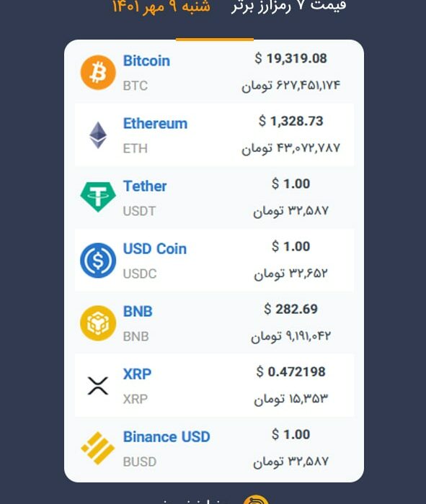This screenshot has width=426, height=504.
Task: Open the Ethereum name link
Action: [155, 123]
